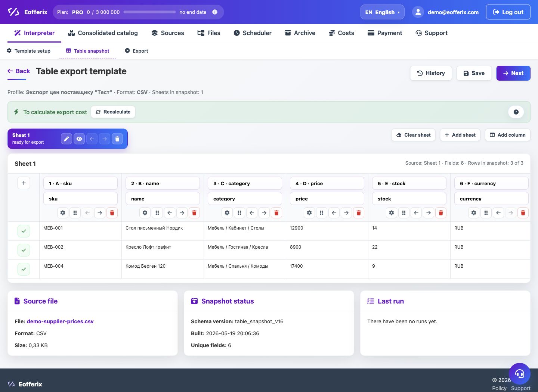
Task: Delete the name column
Action: click(194, 213)
